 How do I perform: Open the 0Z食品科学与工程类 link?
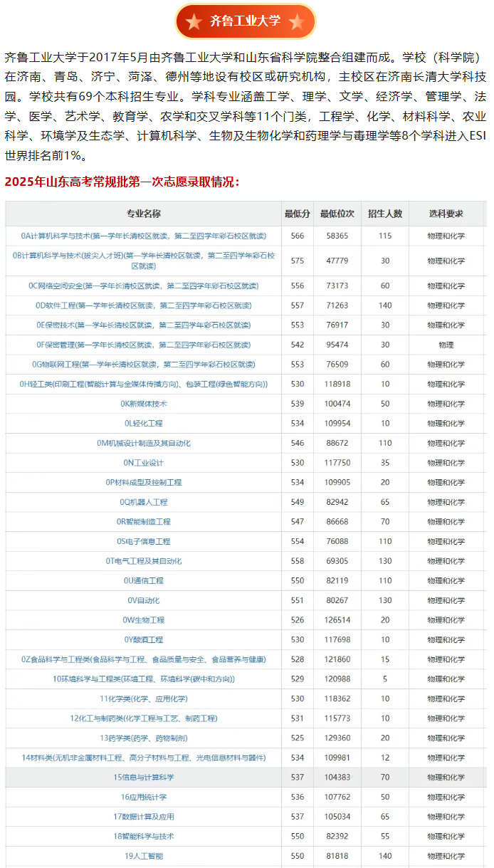[144, 659]
